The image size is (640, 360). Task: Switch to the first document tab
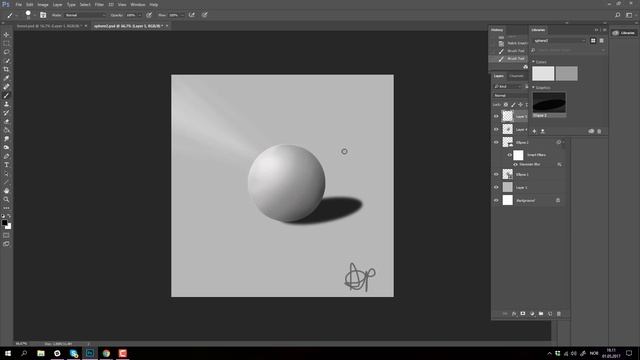[x=50, y=26]
